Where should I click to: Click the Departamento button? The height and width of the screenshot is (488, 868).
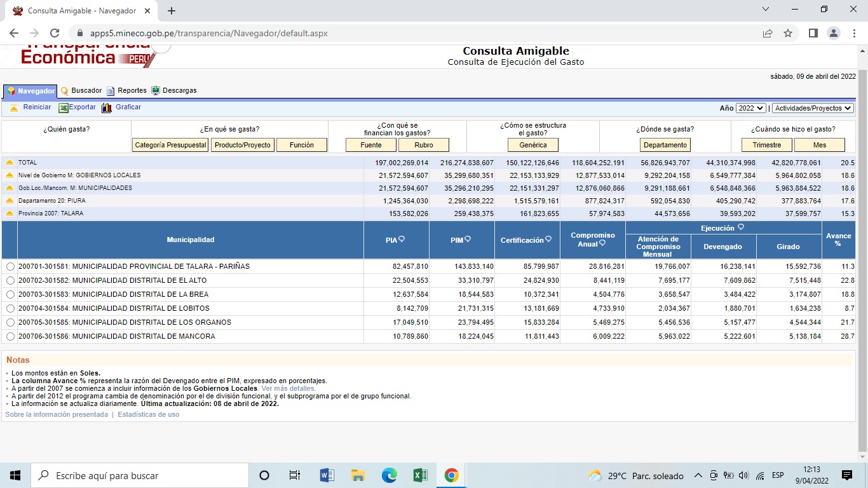coord(665,145)
